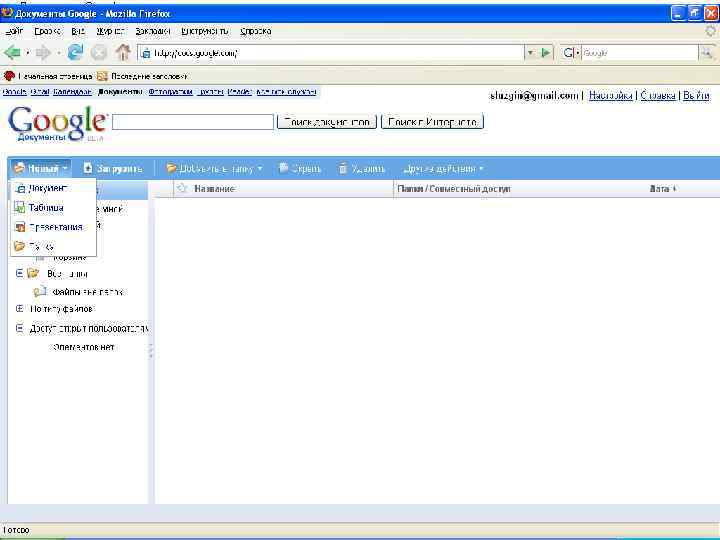Select Файлы вне папок in sidebar
Viewport: 720px width, 540px height.
[x=87, y=292]
